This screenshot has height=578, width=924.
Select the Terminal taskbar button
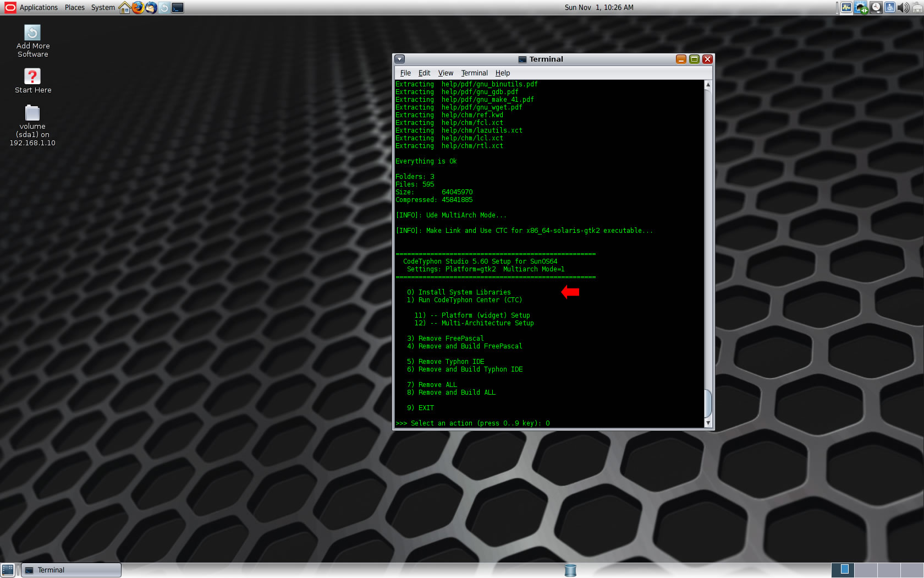click(x=71, y=570)
